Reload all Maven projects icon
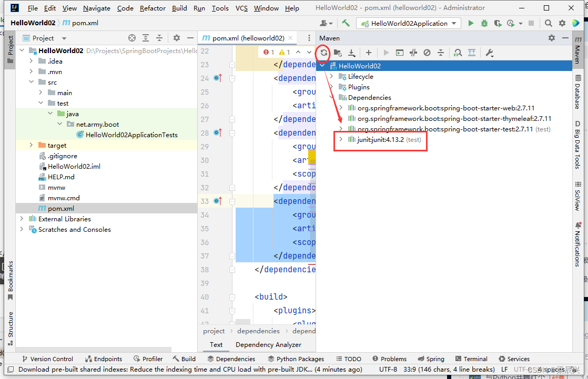 tap(323, 53)
